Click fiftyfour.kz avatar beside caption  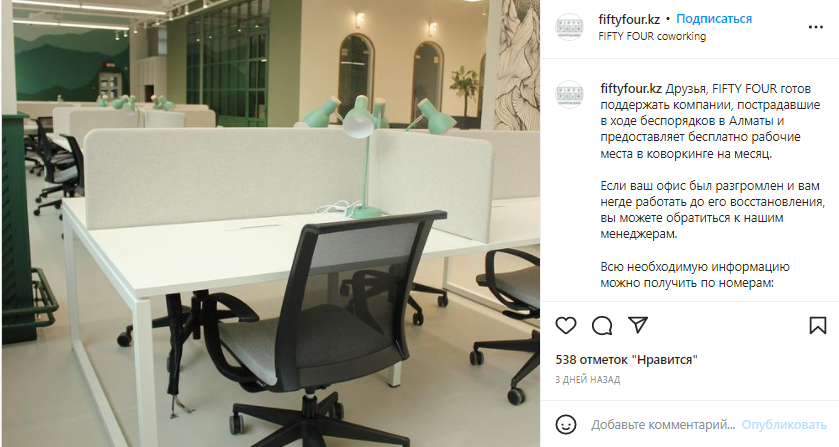tap(569, 94)
